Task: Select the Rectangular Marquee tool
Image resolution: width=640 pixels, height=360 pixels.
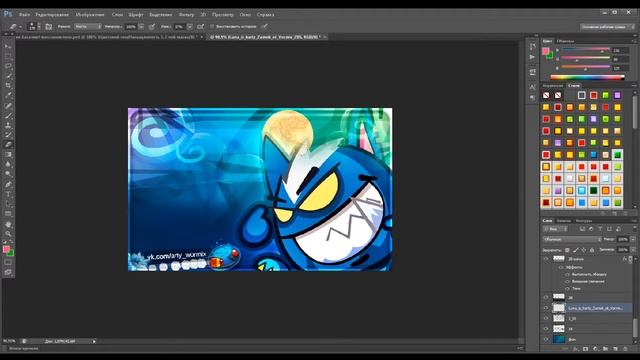Action: tap(8, 56)
